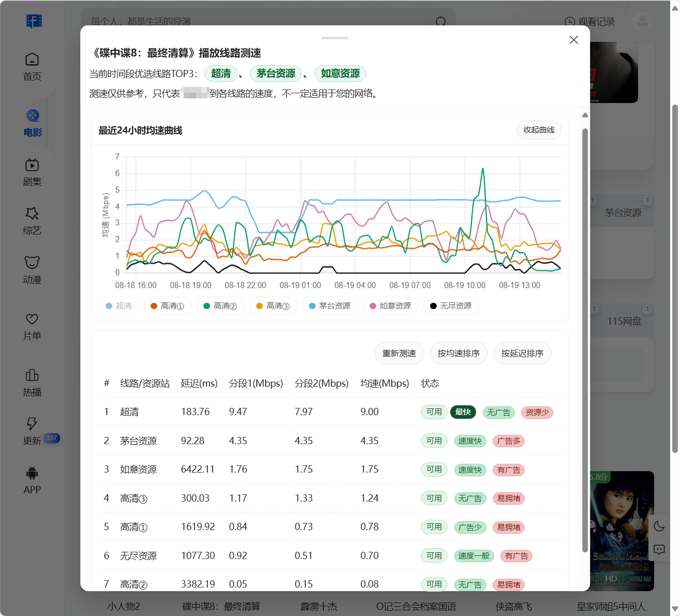The image size is (680, 616).
Task: Open 综艺 variety shows icon
Action: tap(32, 213)
